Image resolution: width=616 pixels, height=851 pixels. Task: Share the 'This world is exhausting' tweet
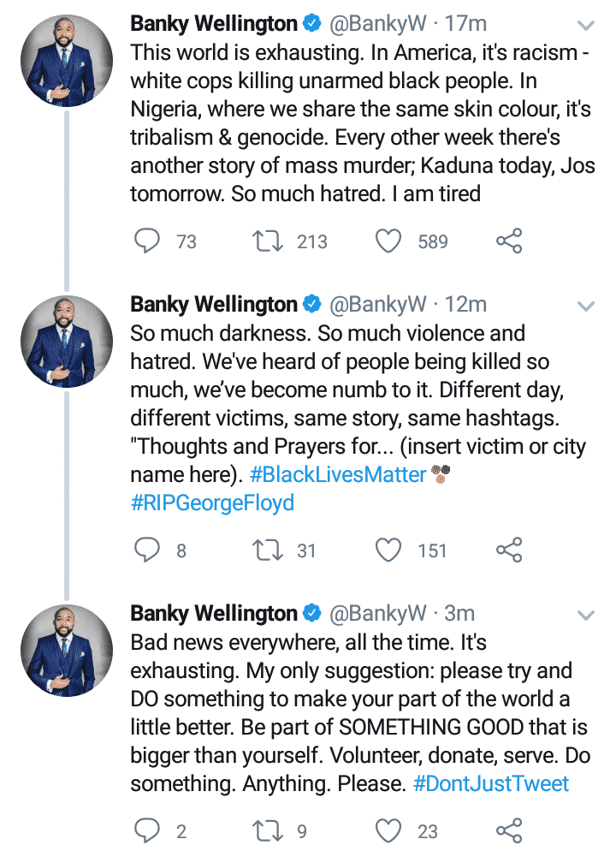point(509,241)
